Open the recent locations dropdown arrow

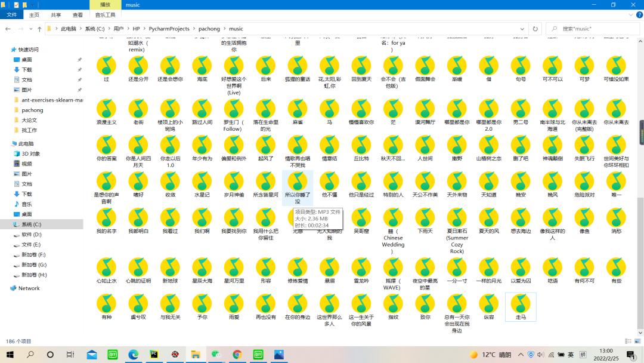tap(31, 29)
